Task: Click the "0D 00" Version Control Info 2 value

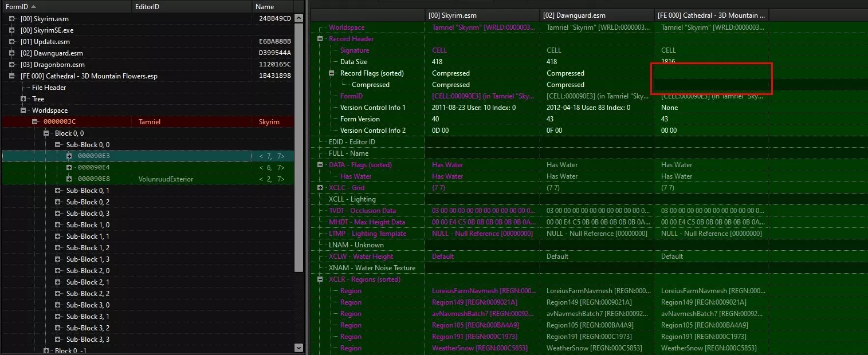Action: 439,131
